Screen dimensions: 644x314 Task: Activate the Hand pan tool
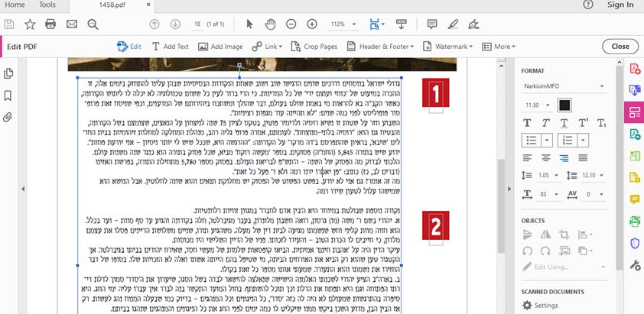[x=270, y=24]
